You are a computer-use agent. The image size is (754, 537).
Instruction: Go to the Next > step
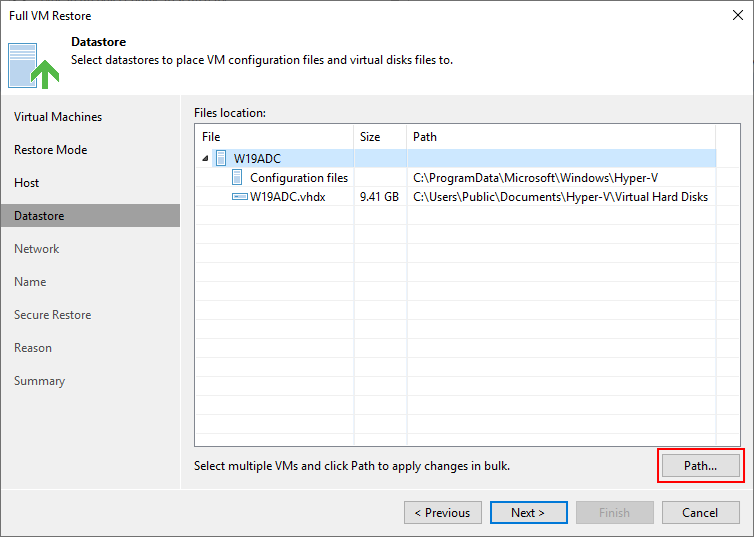click(528, 512)
